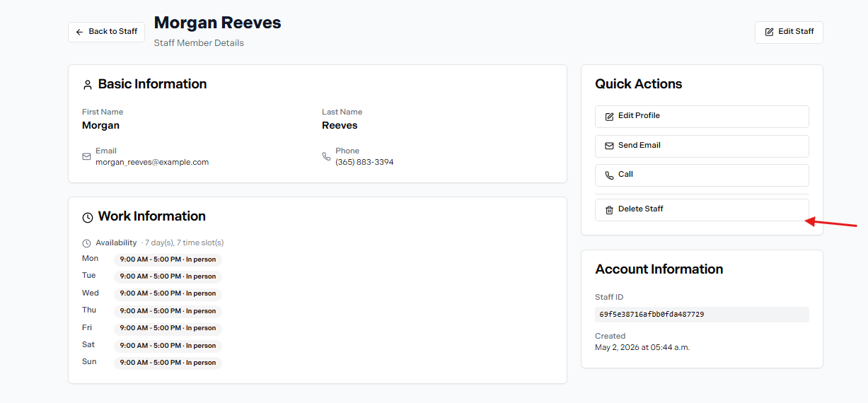868x403 pixels.
Task: Click the person icon beside Basic Information
Action: point(88,85)
